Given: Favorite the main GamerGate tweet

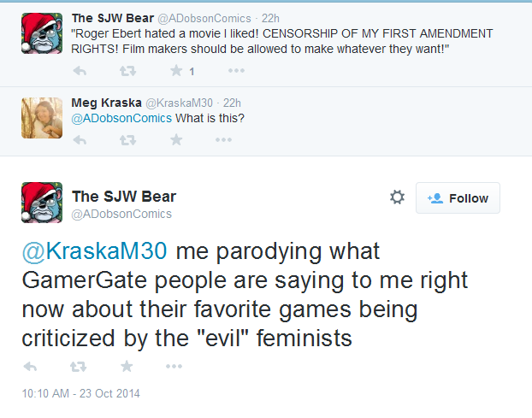Looking at the screenshot, I should [127, 366].
